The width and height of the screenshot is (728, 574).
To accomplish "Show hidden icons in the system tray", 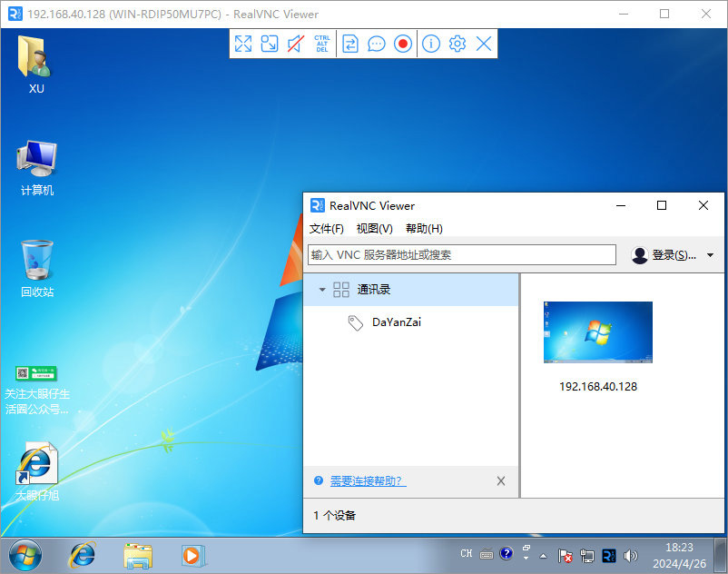I will [543, 554].
